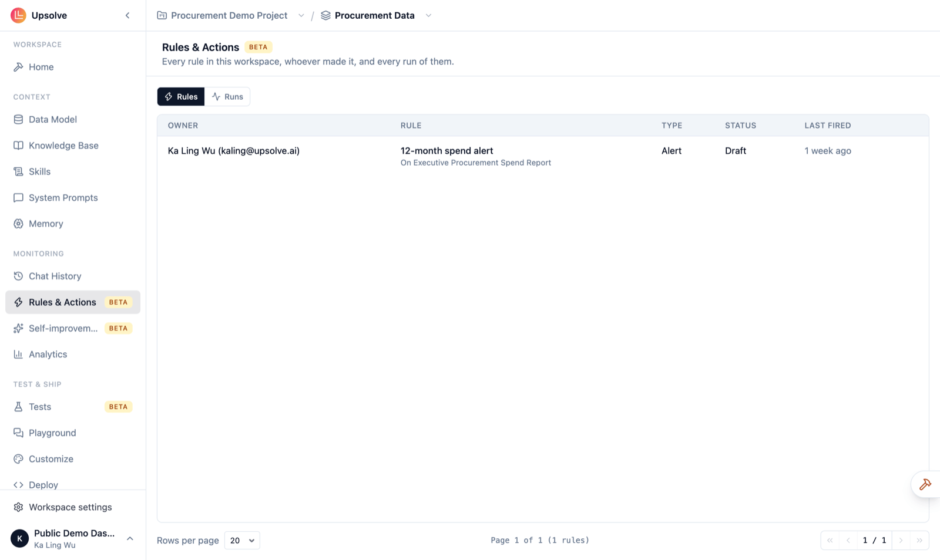Click the Public Demo Das... account name
The width and height of the screenshot is (940, 560).
pos(75,533)
